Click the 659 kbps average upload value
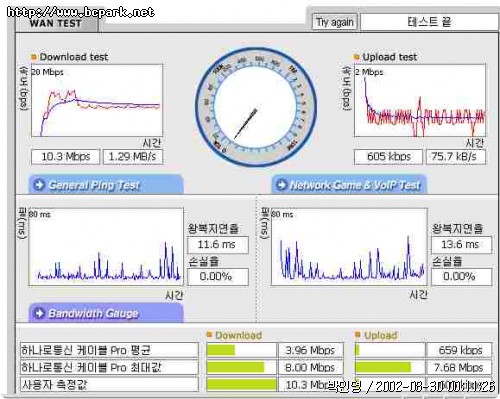 pos(460,350)
